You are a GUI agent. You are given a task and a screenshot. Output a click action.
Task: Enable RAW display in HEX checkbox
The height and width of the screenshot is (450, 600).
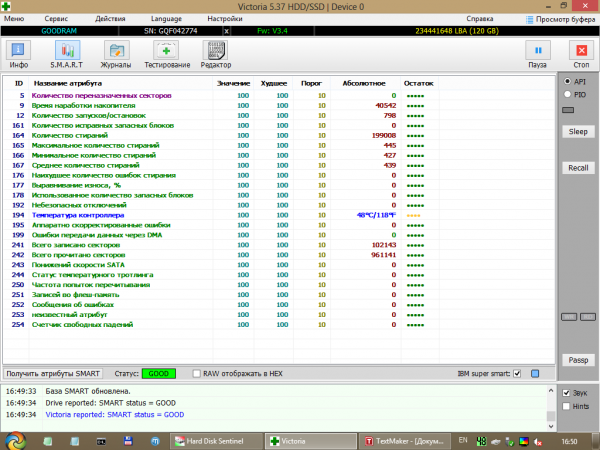(x=196, y=372)
